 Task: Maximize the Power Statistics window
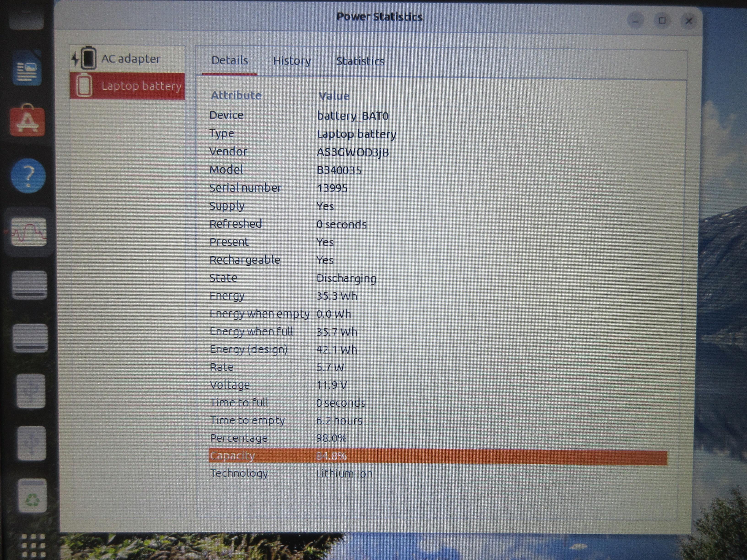point(662,21)
